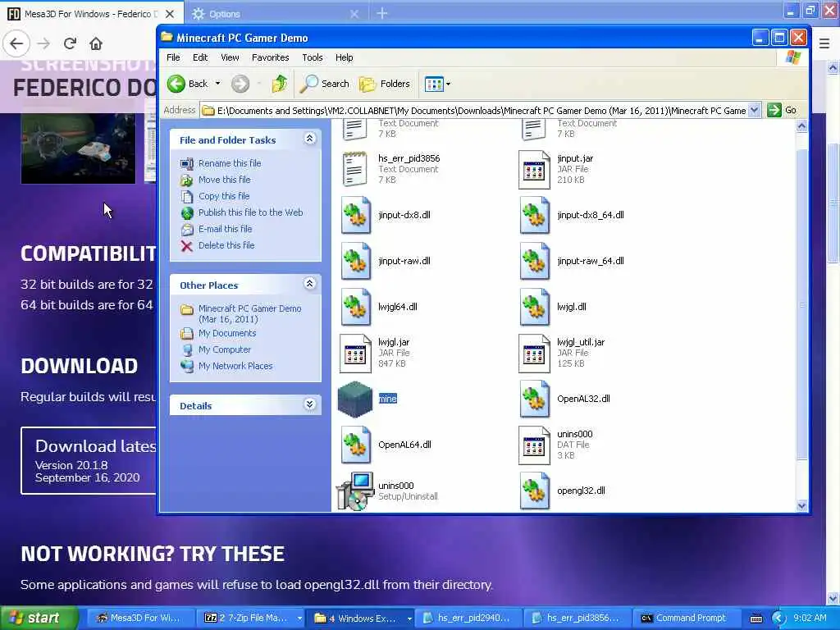
Task: Click the Go button beside the address bar
Action: [x=782, y=111]
